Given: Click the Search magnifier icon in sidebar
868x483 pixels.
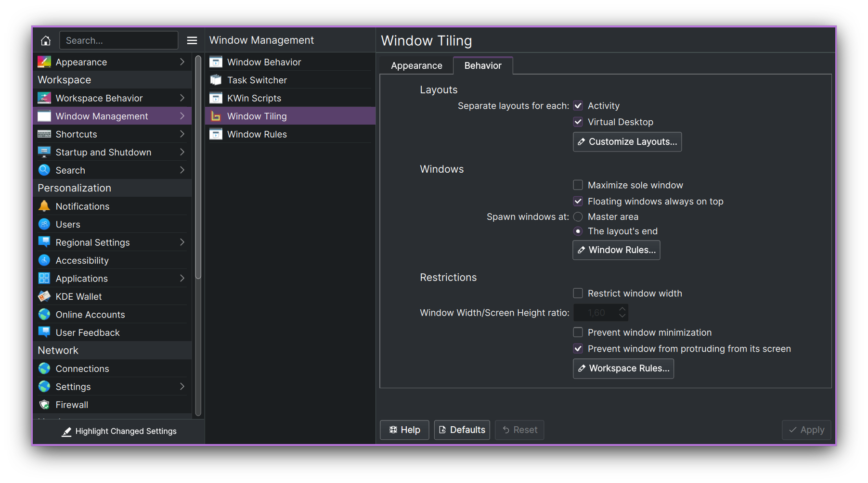Looking at the screenshot, I should (x=44, y=170).
